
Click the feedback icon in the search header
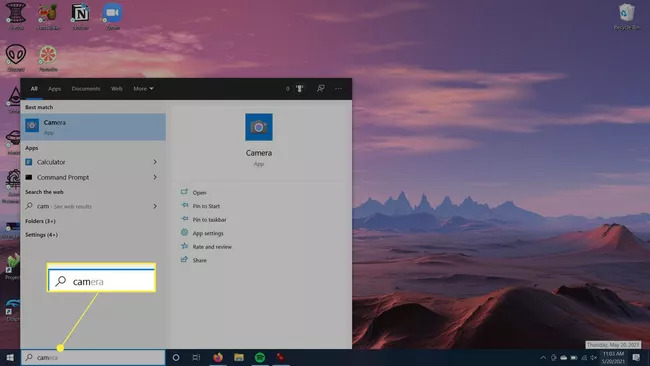(x=320, y=88)
